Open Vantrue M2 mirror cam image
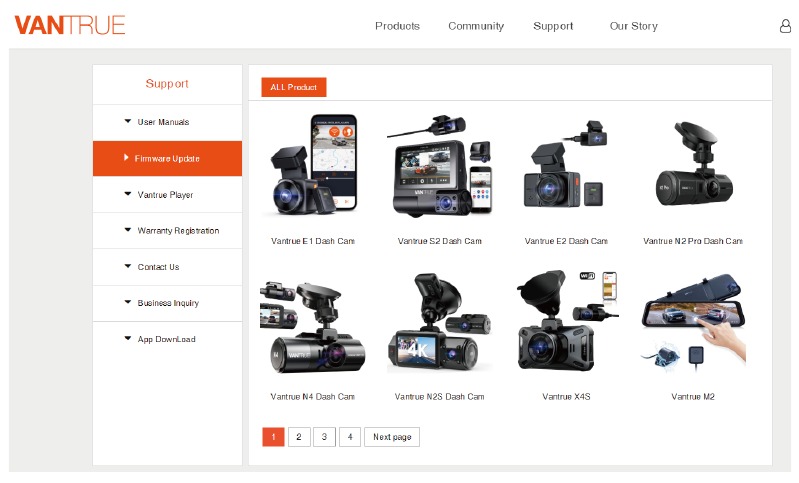The height and width of the screenshot is (483, 799). click(694, 322)
